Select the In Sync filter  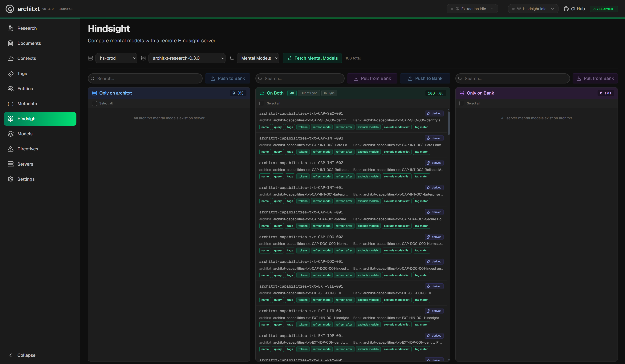(x=329, y=93)
